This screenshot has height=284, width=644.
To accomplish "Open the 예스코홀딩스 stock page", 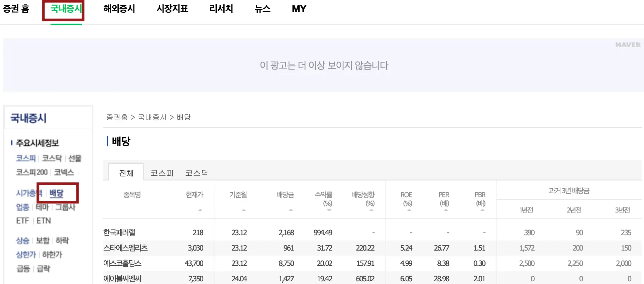I will (122, 263).
